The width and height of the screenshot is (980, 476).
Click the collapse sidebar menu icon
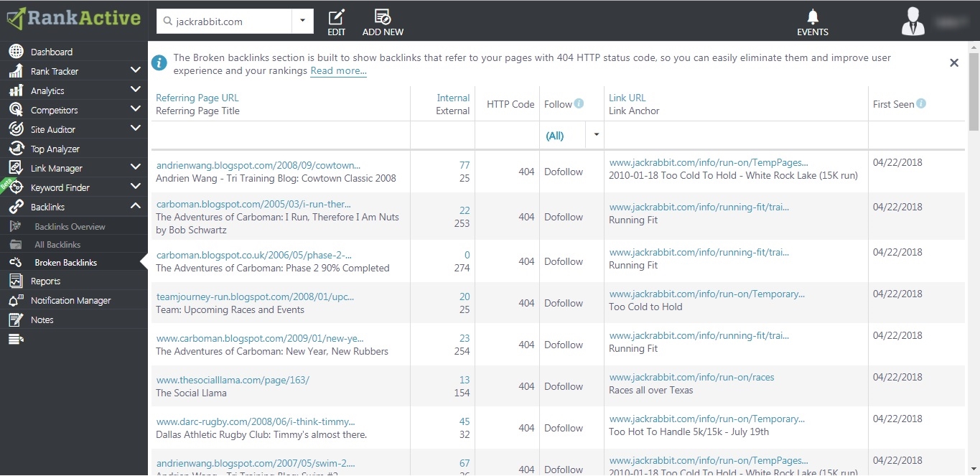click(16, 339)
